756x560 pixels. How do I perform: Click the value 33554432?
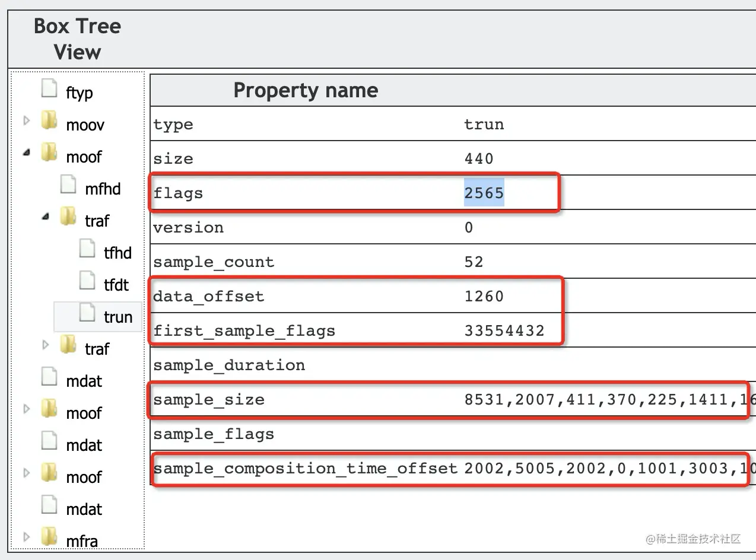[x=504, y=331]
